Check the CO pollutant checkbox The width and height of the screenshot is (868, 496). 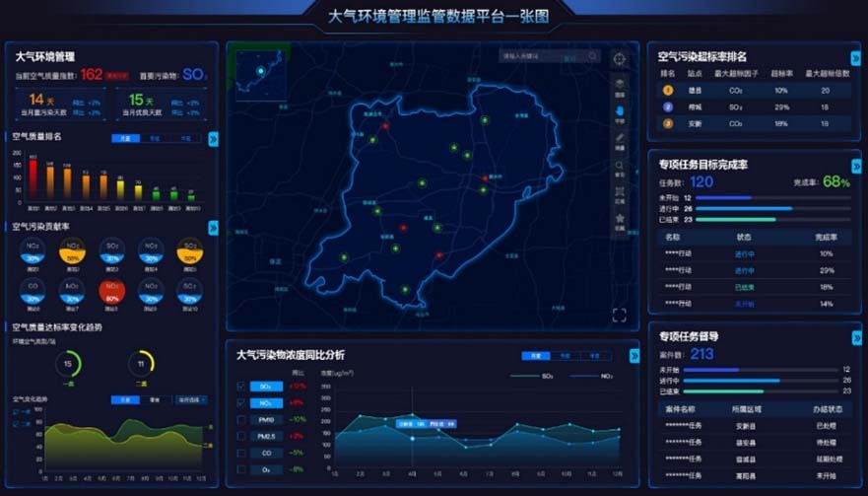pyautogui.click(x=241, y=453)
